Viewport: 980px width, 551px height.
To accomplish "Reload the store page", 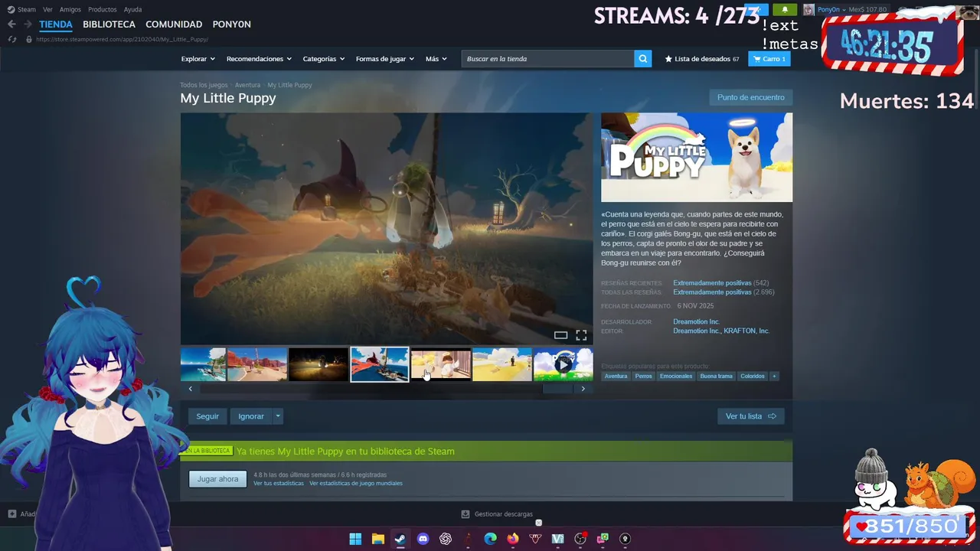I will 11,39.
